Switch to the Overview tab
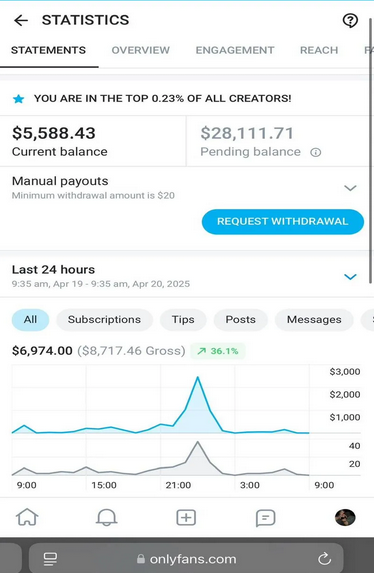 [x=141, y=50]
